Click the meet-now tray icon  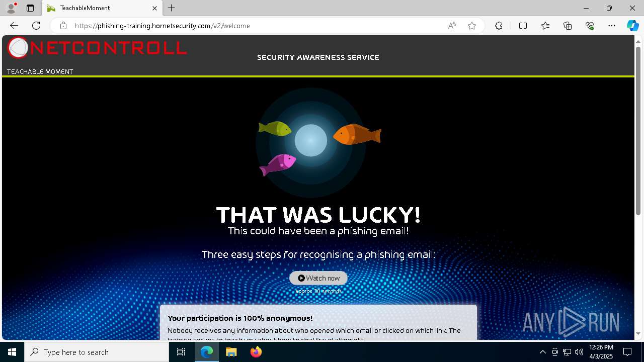[555, 352]
